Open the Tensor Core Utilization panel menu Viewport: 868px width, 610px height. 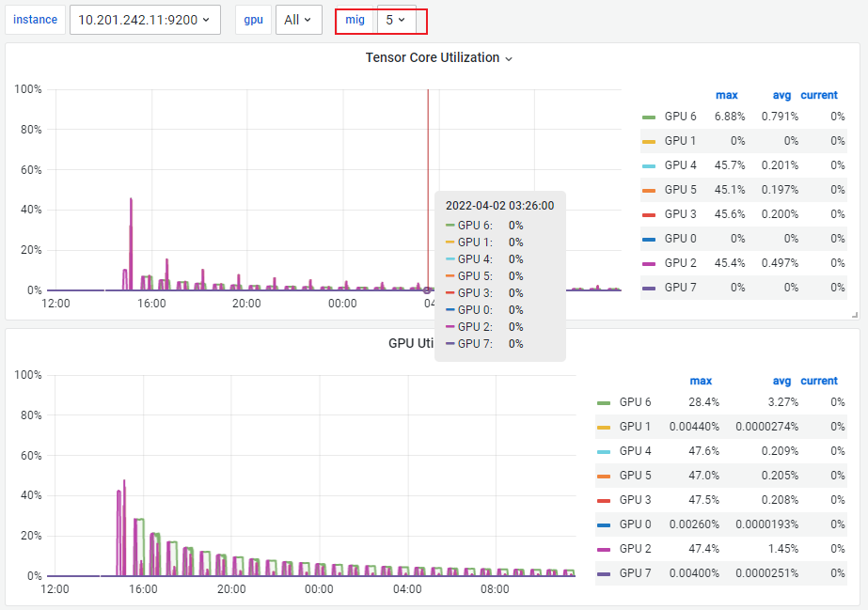508,57
